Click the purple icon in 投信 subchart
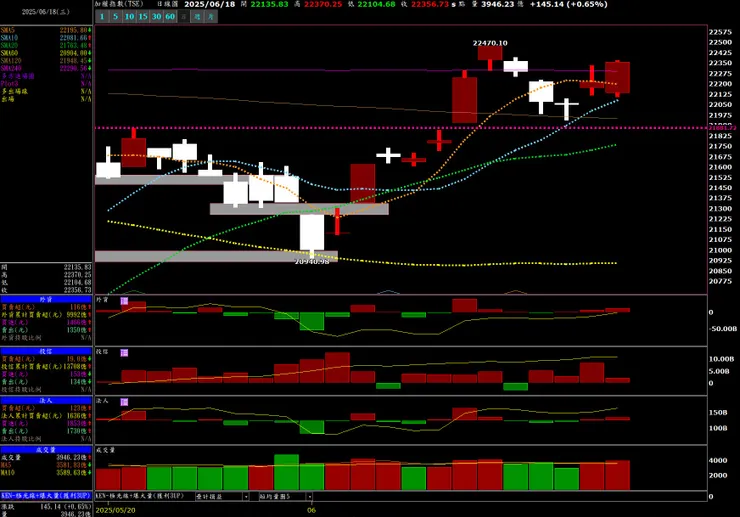 pyautogui.click(x=124, y=353)
